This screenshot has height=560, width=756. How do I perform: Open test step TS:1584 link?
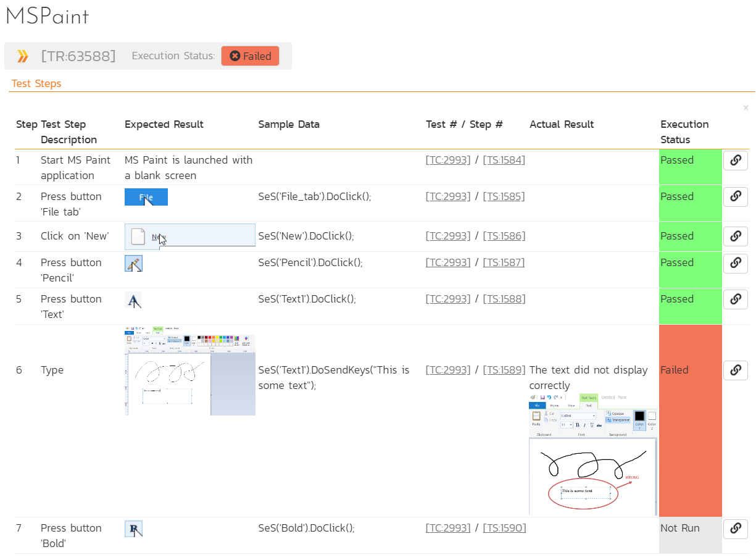504,161
